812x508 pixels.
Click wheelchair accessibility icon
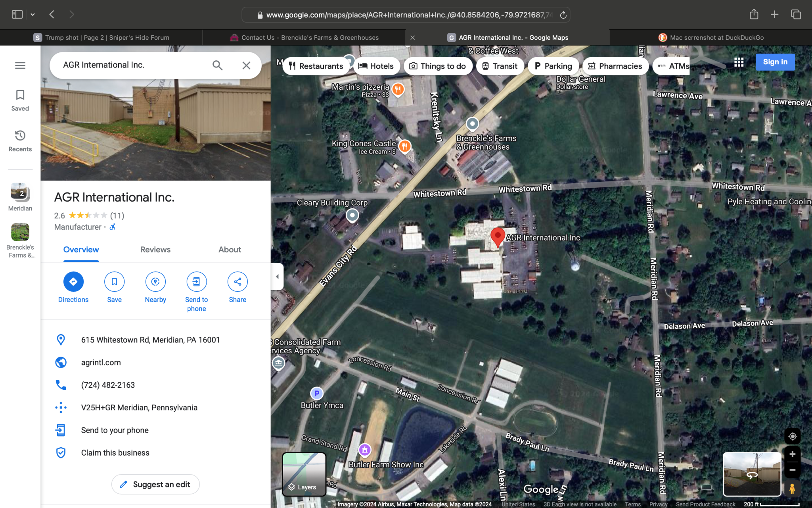pos(113,227)
